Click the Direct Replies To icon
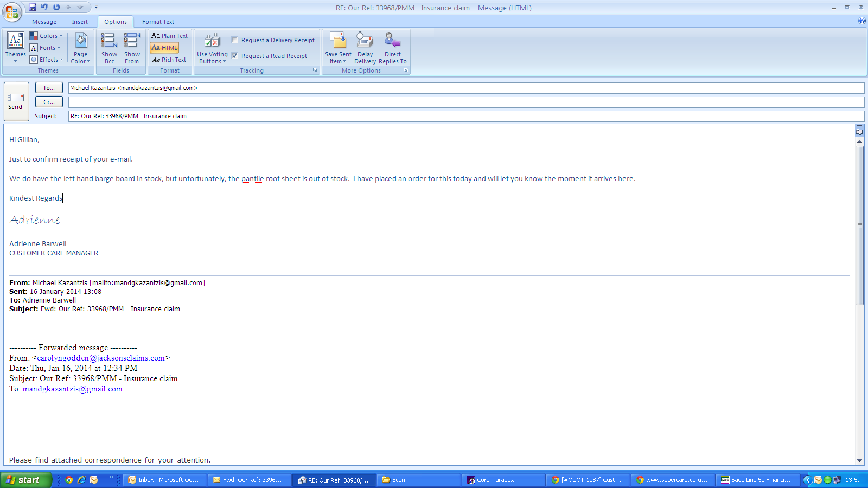 [x=393, y=48]
